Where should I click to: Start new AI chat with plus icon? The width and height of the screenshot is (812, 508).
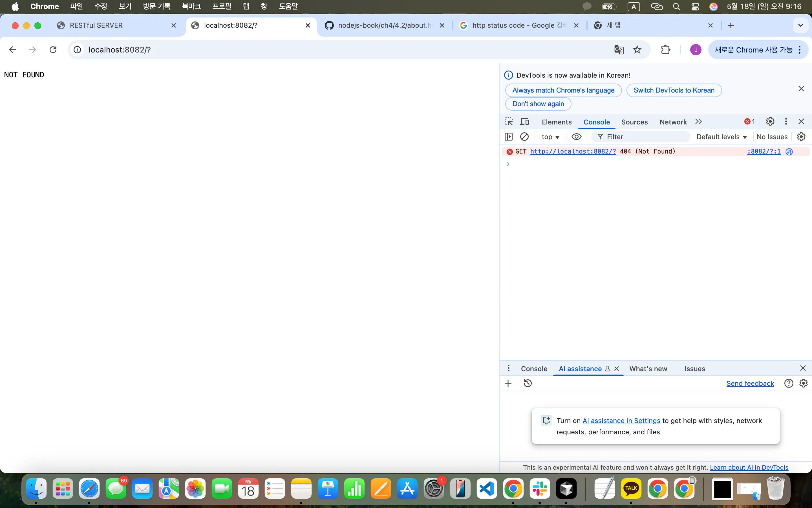tap(508, 383)
